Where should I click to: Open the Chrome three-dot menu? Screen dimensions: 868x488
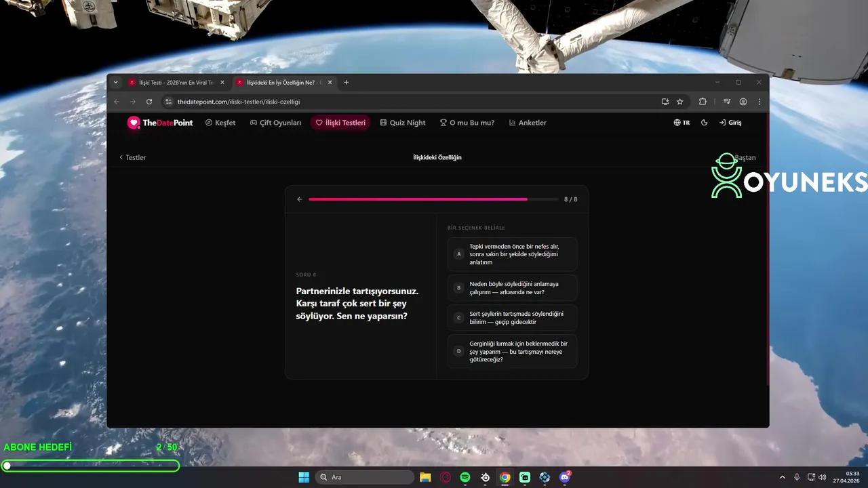pos(759,102)
